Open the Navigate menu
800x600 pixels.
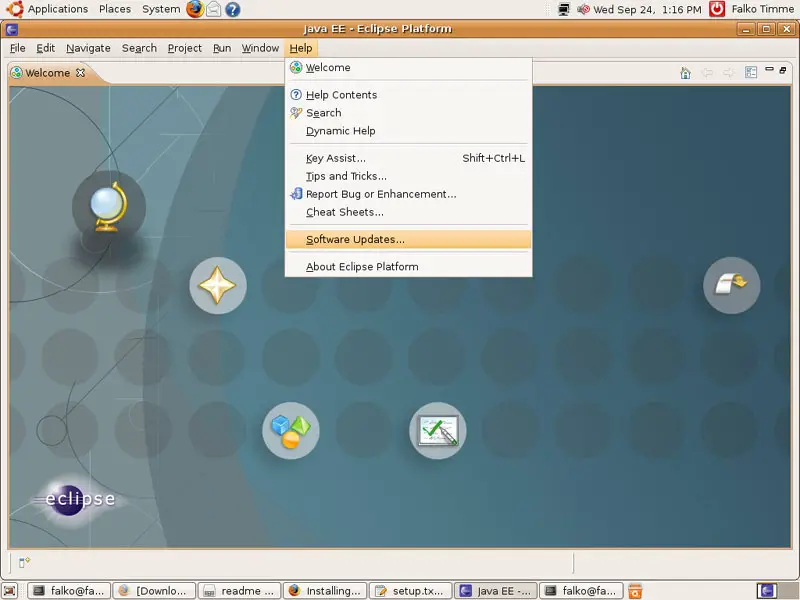88,48
